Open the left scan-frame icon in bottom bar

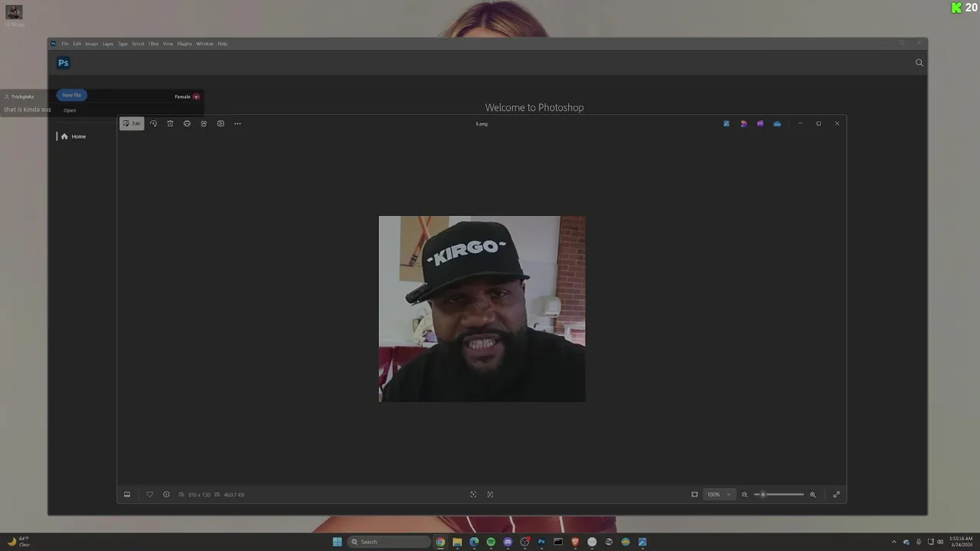(x=473, y=494)
